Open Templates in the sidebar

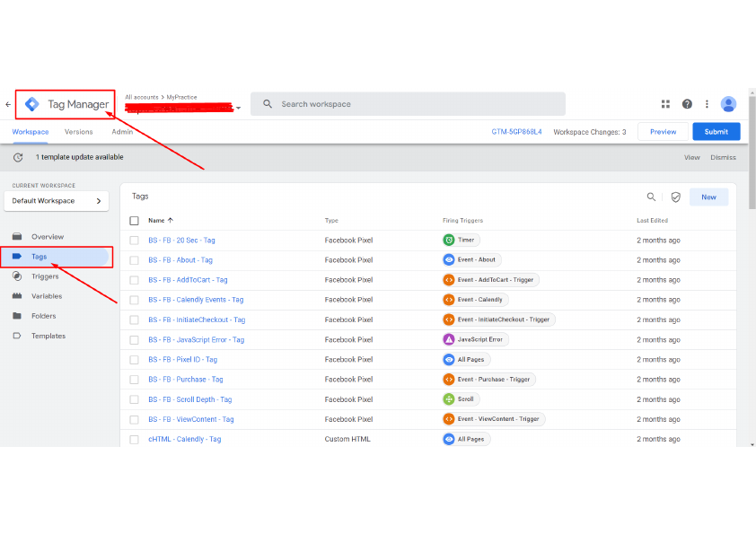click(48, 336)
